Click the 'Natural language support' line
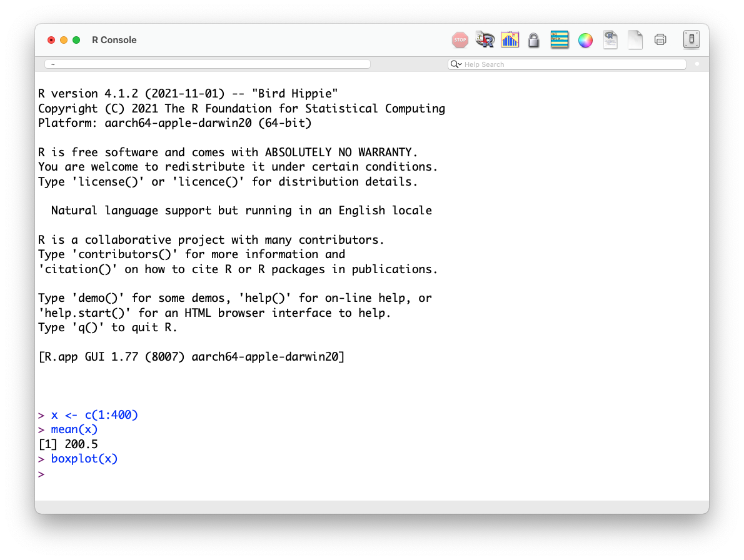Screen dimensions: 744x560 [x=241, y=211]
